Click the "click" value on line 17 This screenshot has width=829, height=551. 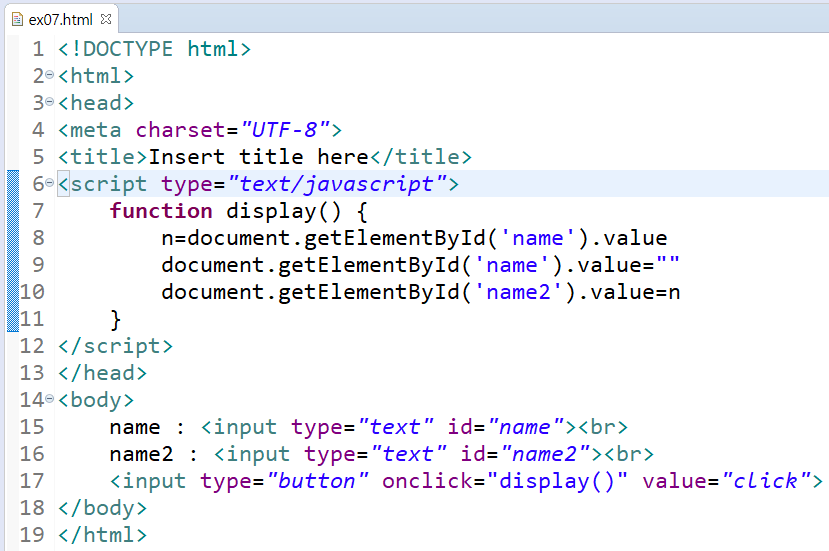(x=766, y=481)
